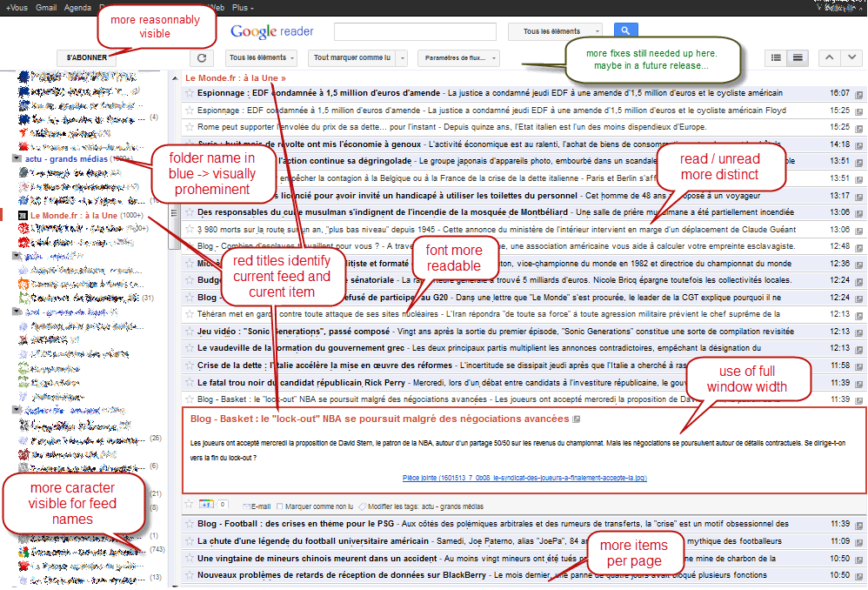
Task: Open 16:07 item in new window icon
Action: click(x=859, y=95)
